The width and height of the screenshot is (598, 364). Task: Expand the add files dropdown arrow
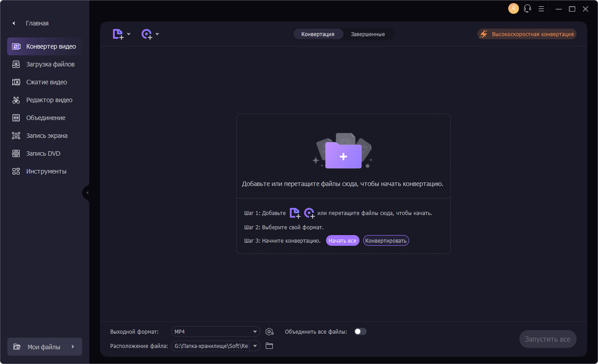(129, 34)
